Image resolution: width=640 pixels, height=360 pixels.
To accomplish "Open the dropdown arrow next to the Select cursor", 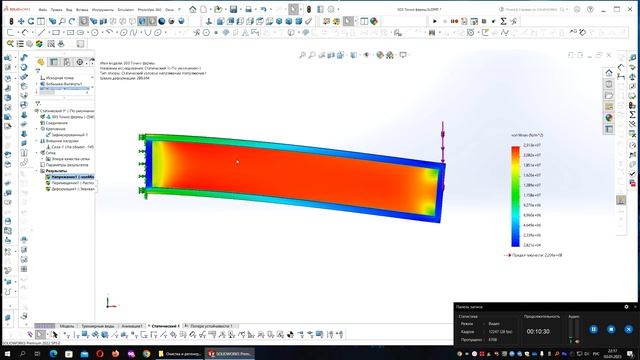I will (x=300, y=9).
